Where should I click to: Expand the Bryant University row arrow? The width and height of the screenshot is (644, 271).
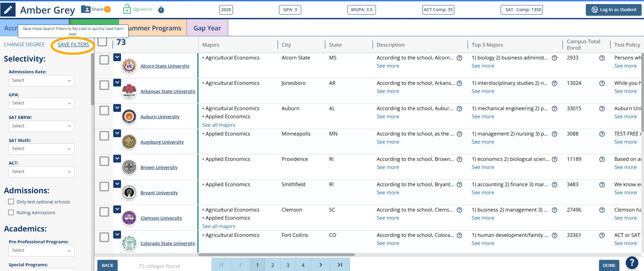coord(117,184)
